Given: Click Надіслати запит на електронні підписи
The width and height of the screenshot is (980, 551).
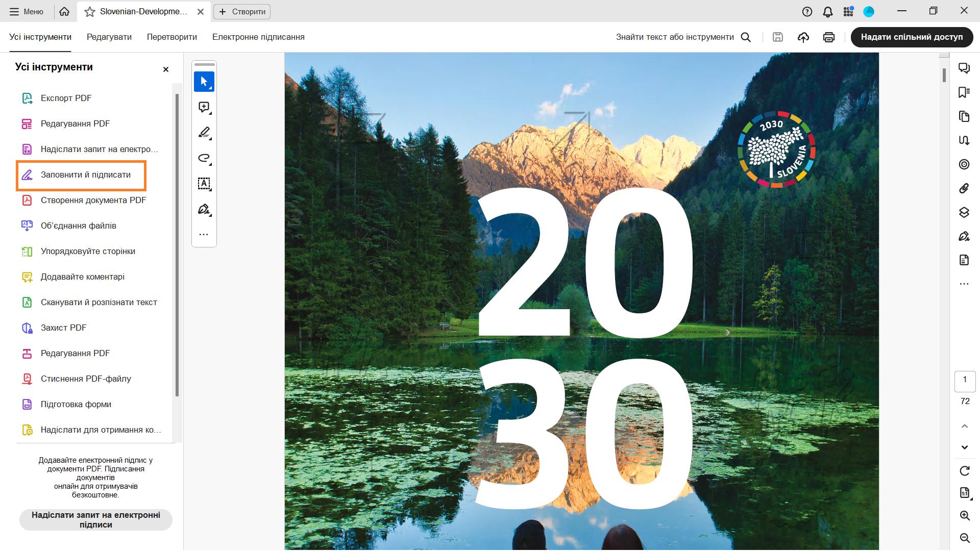Looking at the screenshot, I should (x=96, y=520).
